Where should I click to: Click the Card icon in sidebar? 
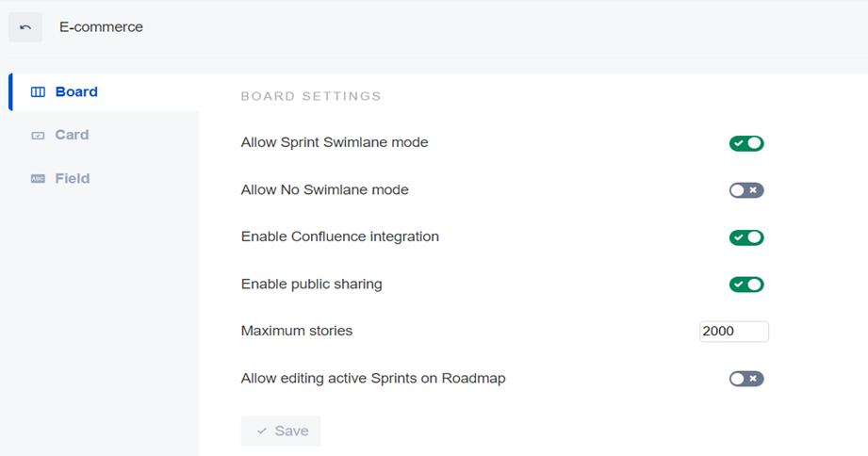pyautogui.click(x=38, y=136)
